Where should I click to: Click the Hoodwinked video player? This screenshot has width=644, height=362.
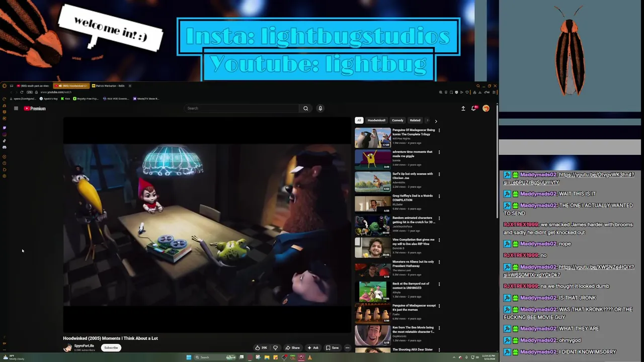[x=207, y=225]
